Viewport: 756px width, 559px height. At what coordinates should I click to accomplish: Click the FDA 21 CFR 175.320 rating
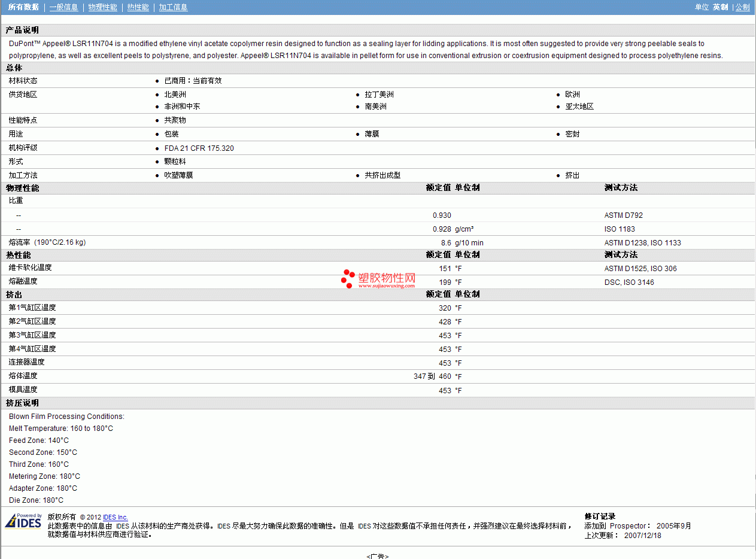[199, 148]
